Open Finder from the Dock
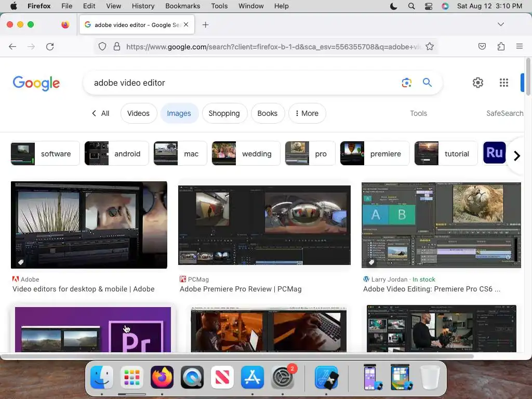The width and height of the screenshot is (532, 399). point(102,377)
